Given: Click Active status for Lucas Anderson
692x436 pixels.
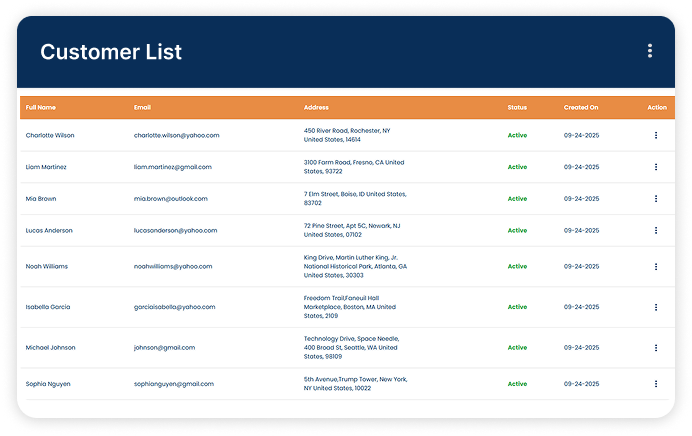Looking at the screenshot, I should 517,231.
